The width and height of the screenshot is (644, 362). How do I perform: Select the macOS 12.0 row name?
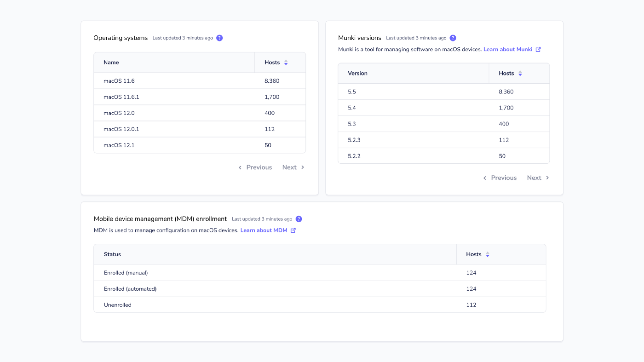click(119, 113)
